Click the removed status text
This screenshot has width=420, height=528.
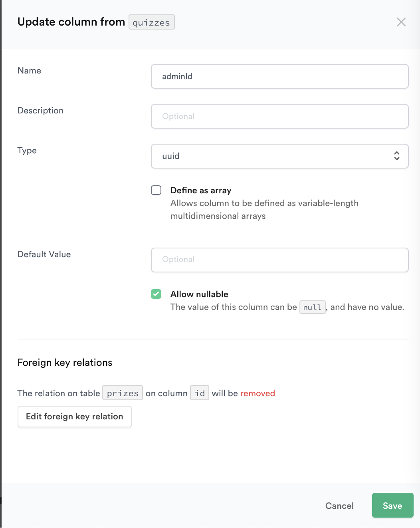click(258, 393)
